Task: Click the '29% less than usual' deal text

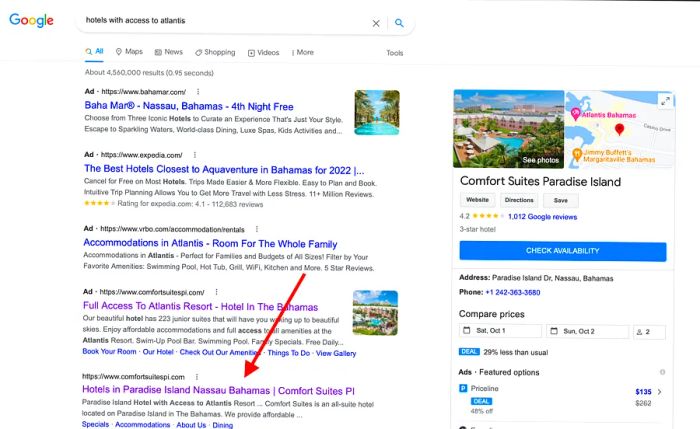Action: point(516,352)
